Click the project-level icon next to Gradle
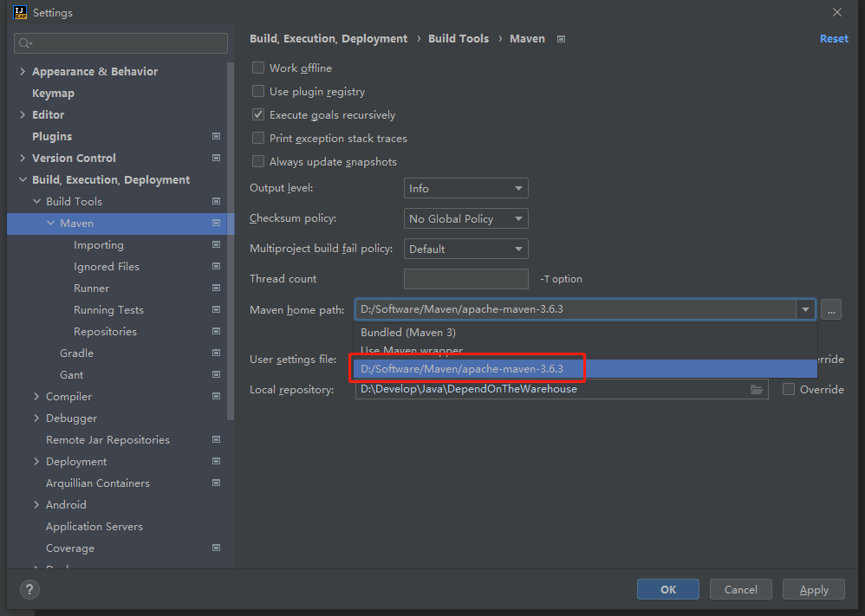865x616 pixels. tap(217, 353)
